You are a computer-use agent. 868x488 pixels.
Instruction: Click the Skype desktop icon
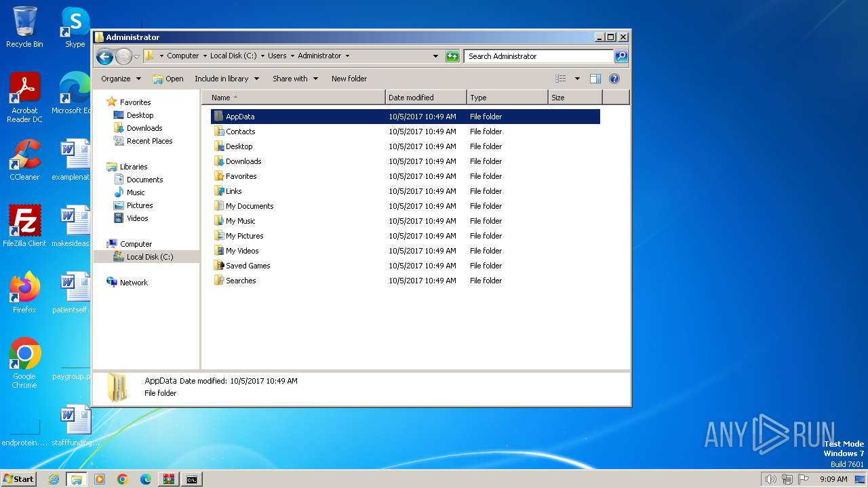point(75,27)
